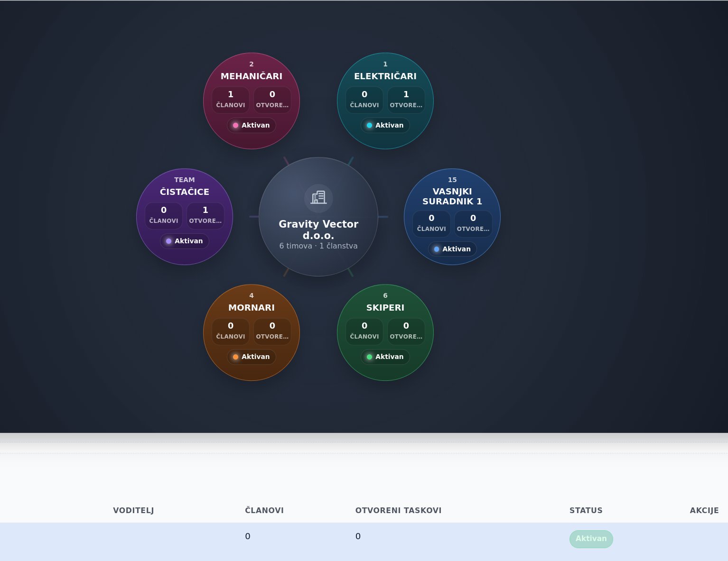Click the TEAM label above Čistačice

(185, 180)
